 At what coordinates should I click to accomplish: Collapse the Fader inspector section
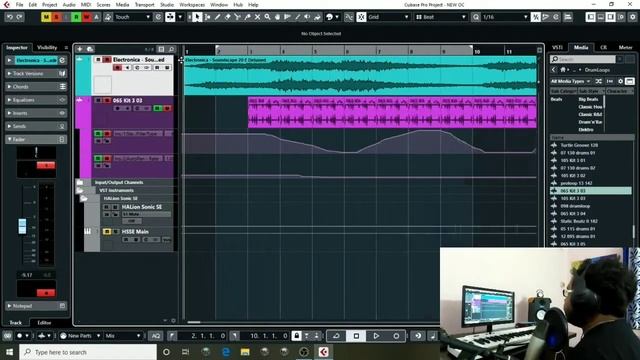tap(36, 139)
